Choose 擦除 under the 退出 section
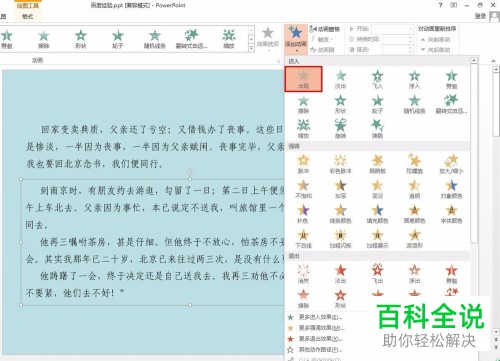500x361 pixels. point(303,298)
